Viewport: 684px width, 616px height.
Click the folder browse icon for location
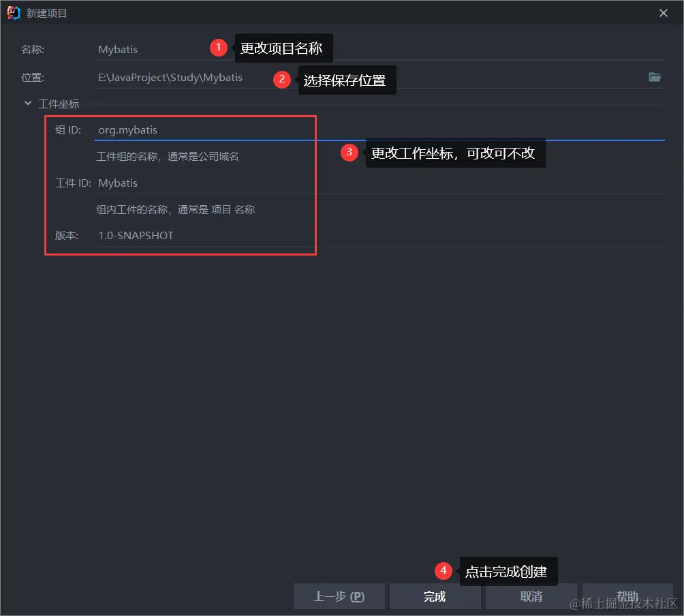pyautogui.click(x=654, y=77)
